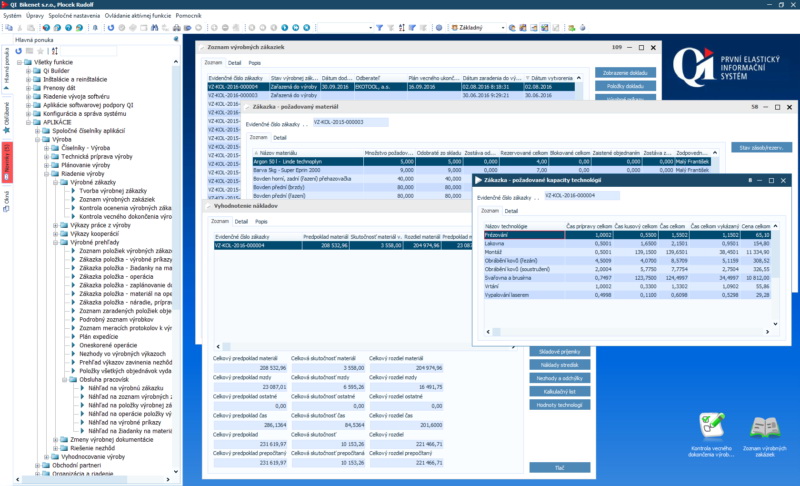Click the search field in Hlavná ponuka panel

click(x=89, y=51)
